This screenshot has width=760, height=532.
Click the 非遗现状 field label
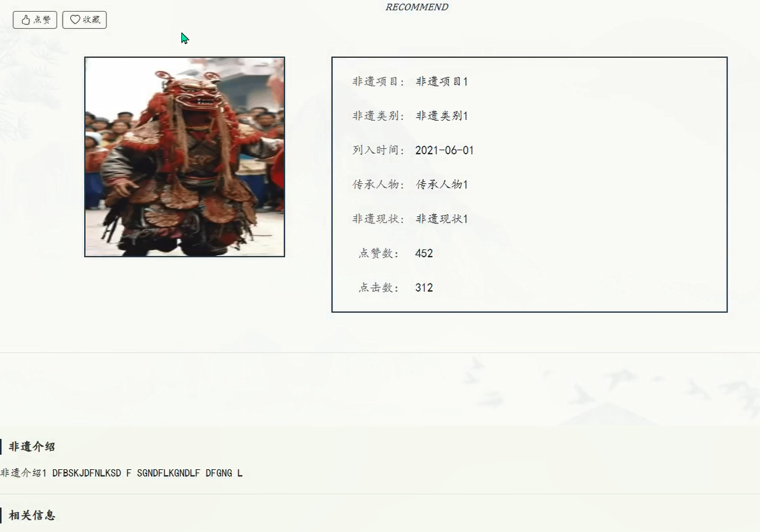[x=378, y=219]
